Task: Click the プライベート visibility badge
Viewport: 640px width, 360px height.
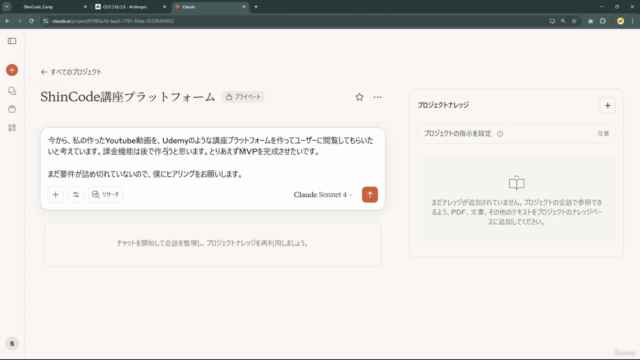Action: click(243, 97)
